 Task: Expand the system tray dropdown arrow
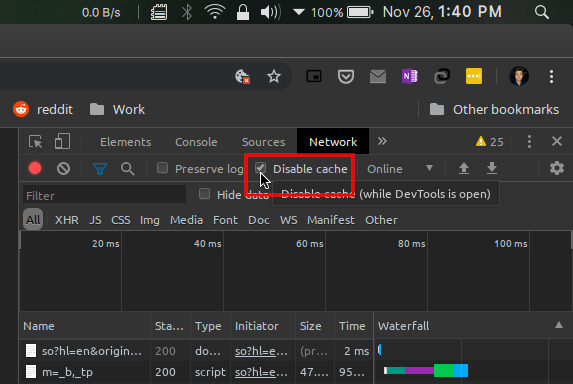(x=299, y=12)
